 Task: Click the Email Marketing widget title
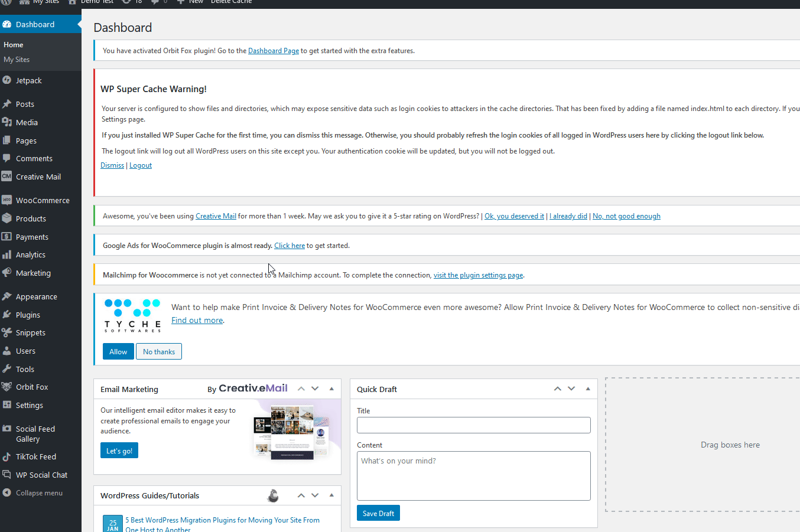(x=129, y=389)
